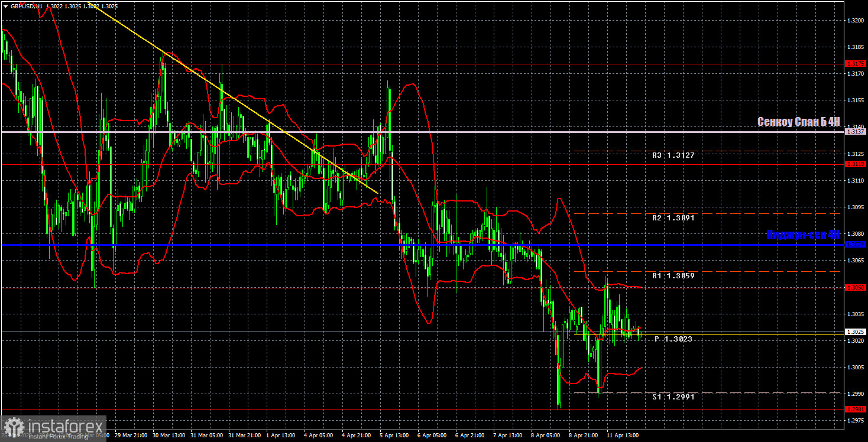Click the 1.3200 price axis label
This screenshot has height=442, width=868.
pos(856,21)
